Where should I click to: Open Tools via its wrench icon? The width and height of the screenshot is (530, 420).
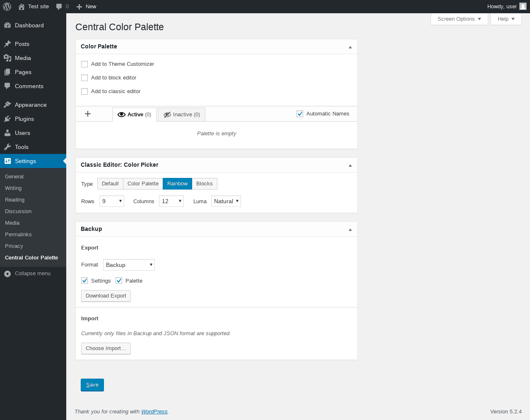(x=7, y=147)
